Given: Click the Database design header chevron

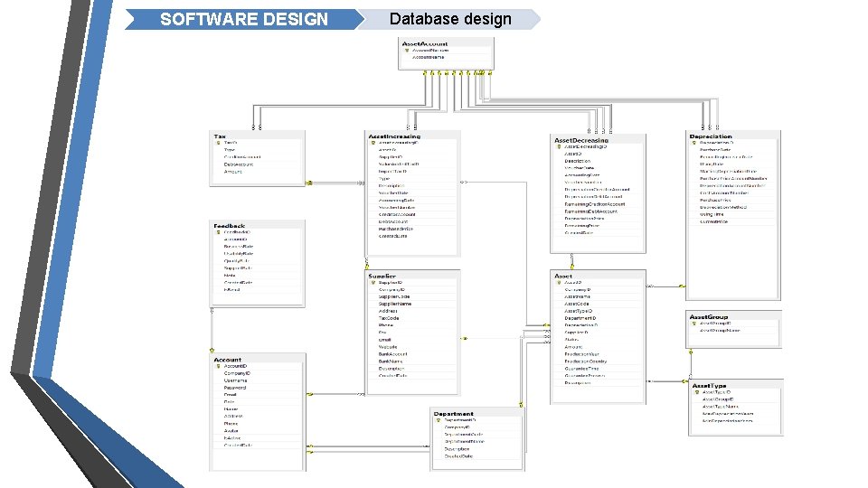Looking at the screenshot, I should [x=450, y=19].
